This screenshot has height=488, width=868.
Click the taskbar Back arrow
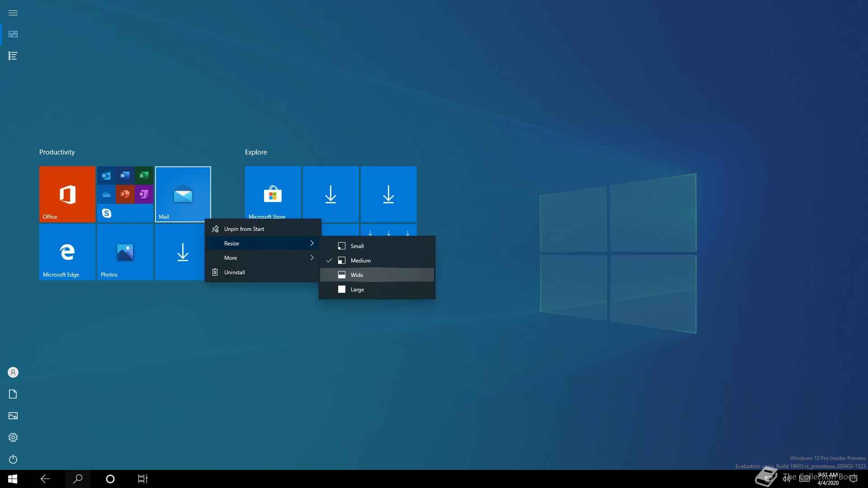tap(45, 479)
